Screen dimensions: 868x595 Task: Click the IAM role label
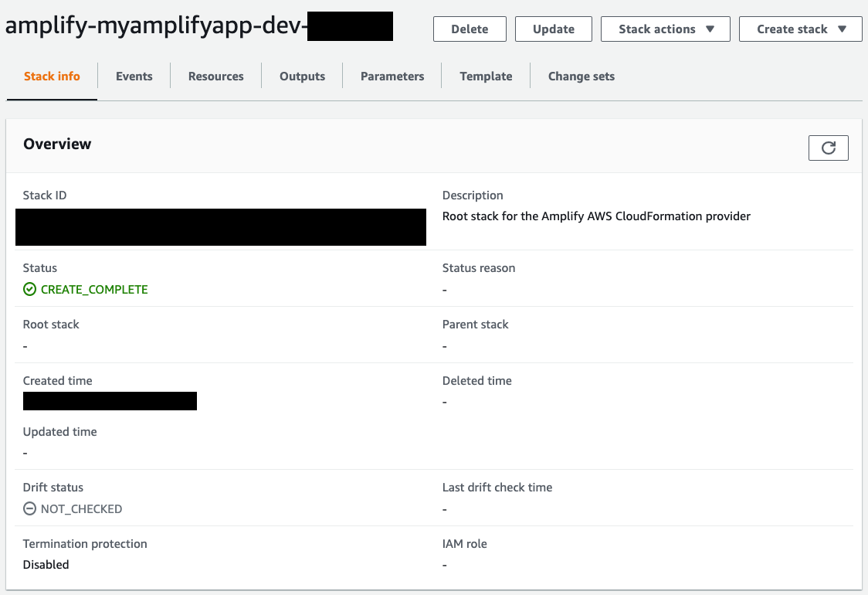(464, 544)
